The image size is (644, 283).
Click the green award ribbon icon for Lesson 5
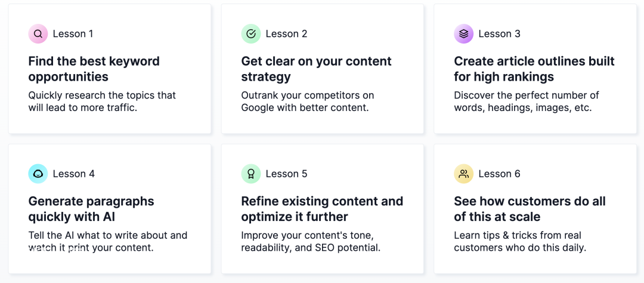(x=251, y=174)
